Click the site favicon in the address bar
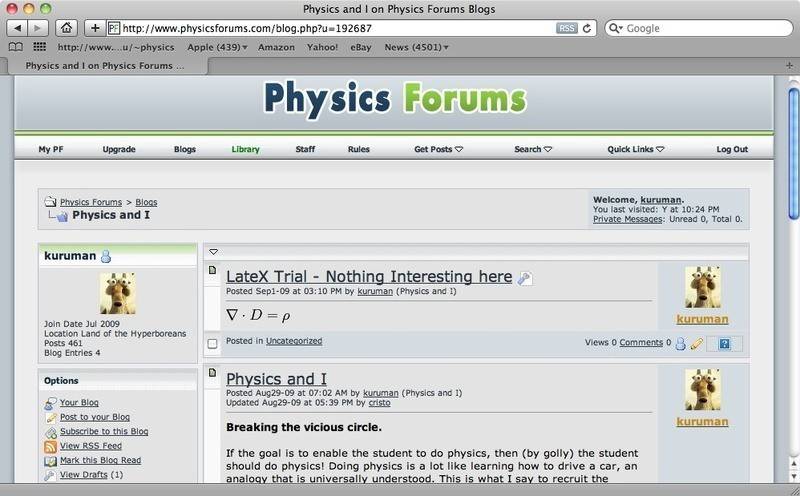 click(114, 28)
